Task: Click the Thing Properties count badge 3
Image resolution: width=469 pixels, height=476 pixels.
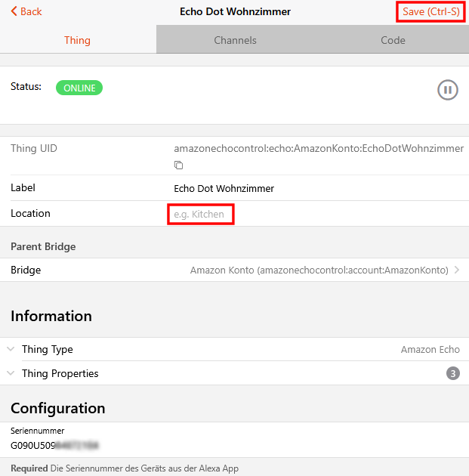Action: [x=452, y=373]
